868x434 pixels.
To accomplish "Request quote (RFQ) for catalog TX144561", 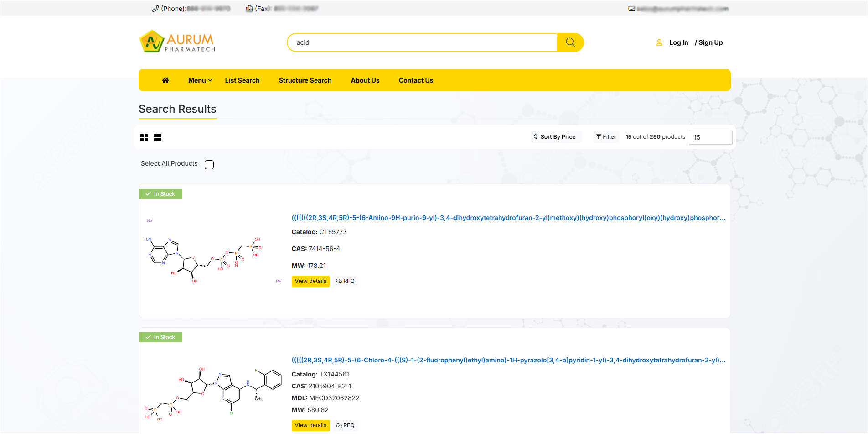I will (345, 425).
